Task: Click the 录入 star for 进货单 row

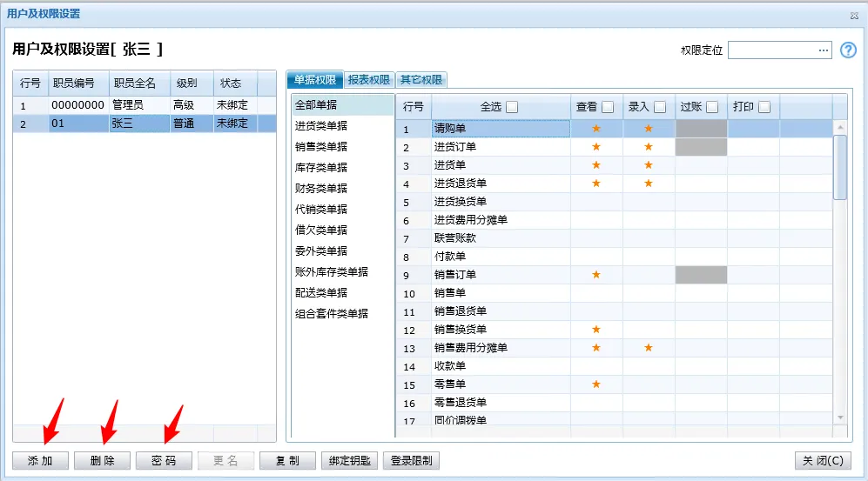Action: (649, 164)
